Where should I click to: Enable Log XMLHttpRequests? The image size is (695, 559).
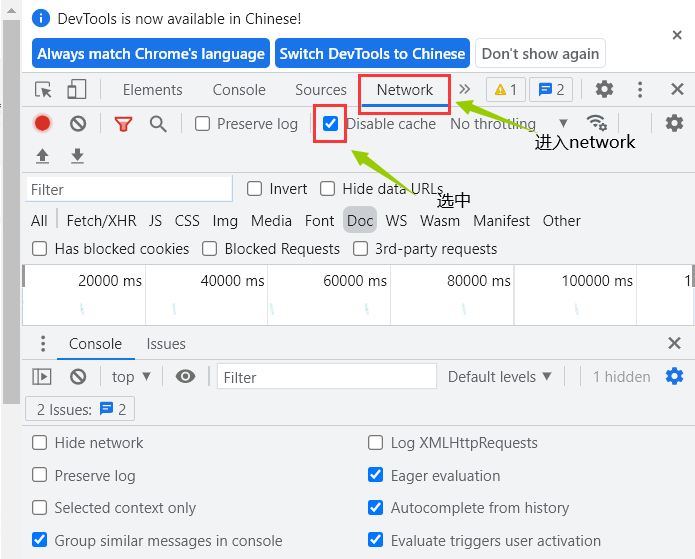tap(375, 442)
